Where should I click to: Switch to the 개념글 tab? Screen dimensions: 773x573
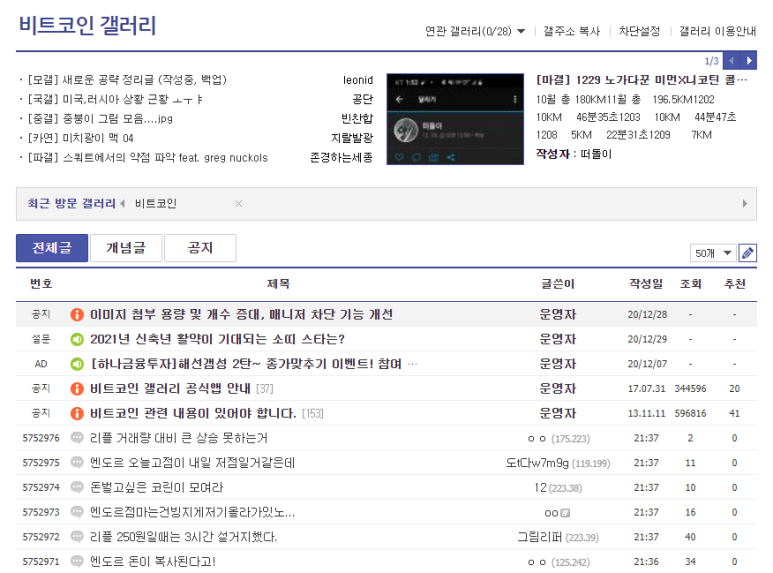tap(126, 248)
